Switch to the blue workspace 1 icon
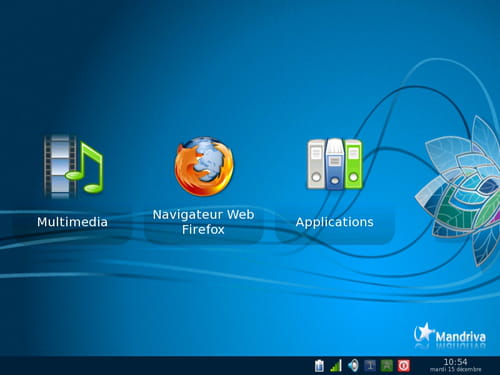 point(370,366)
